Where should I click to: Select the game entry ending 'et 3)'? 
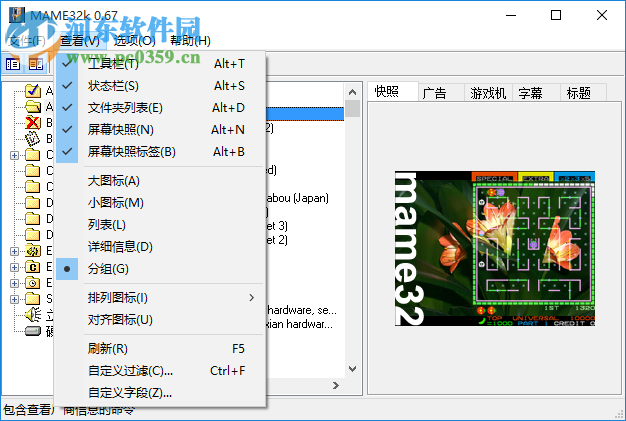[277, 226]
